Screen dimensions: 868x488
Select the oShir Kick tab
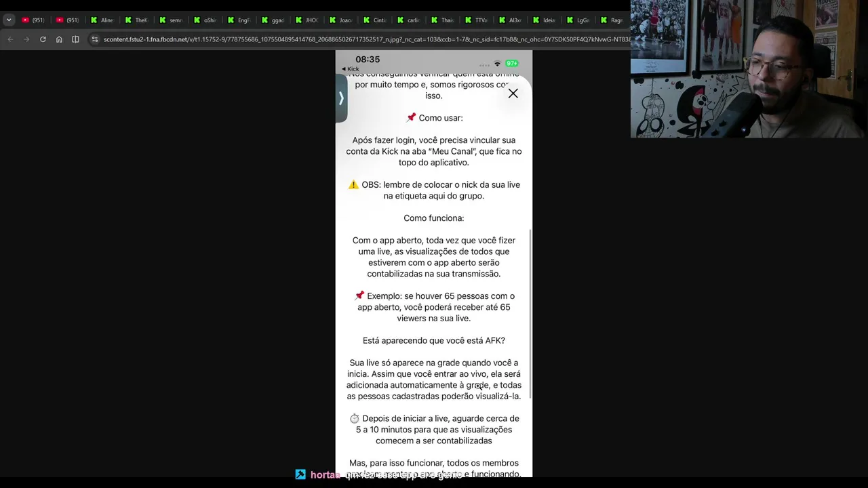pyautogui.click(x=205, y=20)
